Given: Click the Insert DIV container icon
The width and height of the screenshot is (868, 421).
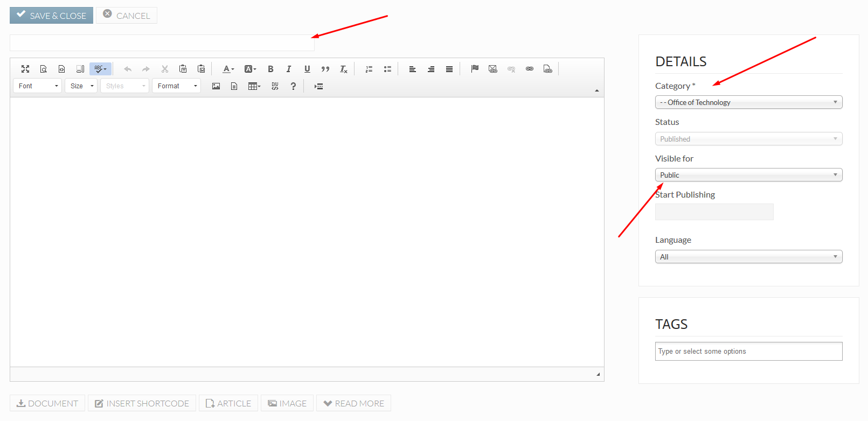Looking at the screenshot, I should (275, 86).
